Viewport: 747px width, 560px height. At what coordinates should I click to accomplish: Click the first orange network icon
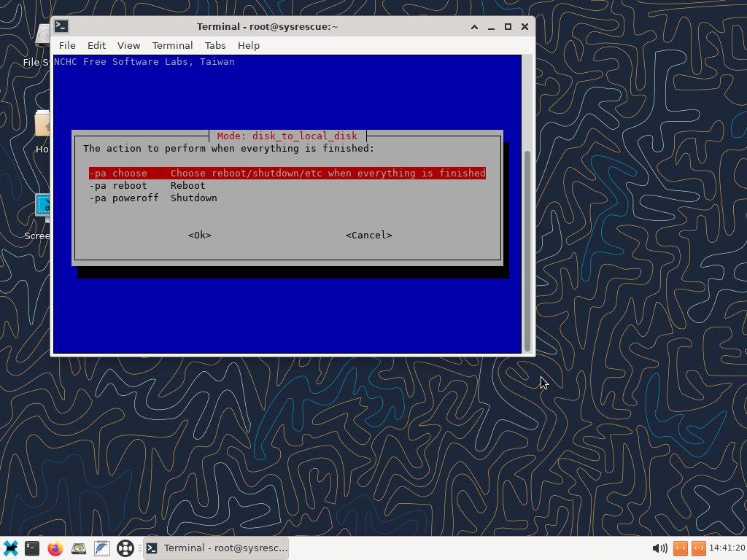point(680,548)
